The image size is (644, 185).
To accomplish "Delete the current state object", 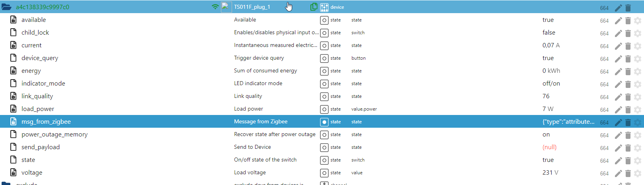I will click(x=628, y=46).
